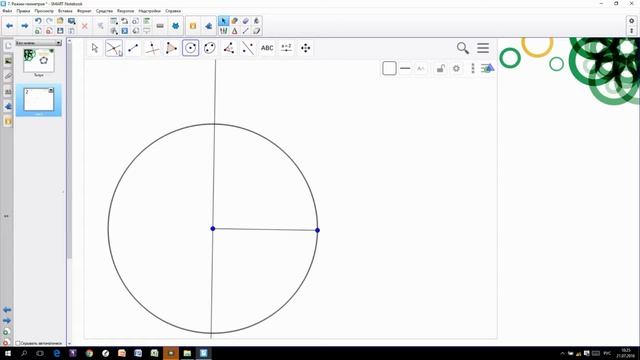The height and width of the screenshot is (360, 640).
Task: Select the GeoGebra Perpendicular line tool
Action: coord(152,48)
